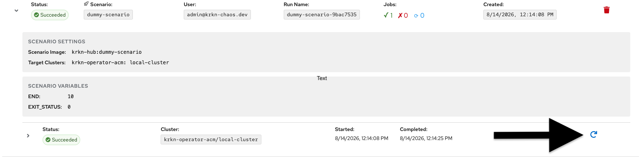Image resolution: width=644 pixels, height=157 pixels.
Task: Click krkn-operator-acm/local-cluster cluster chip
Action: click(211, 139)
